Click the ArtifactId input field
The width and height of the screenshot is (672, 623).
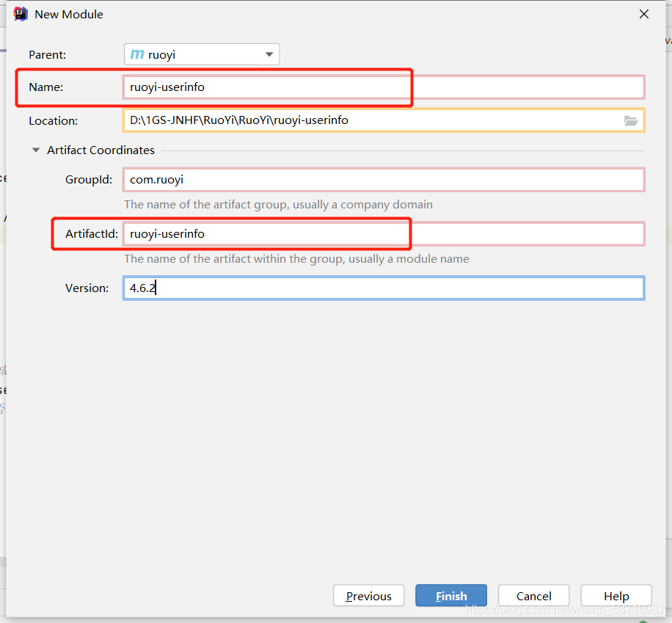384,233
